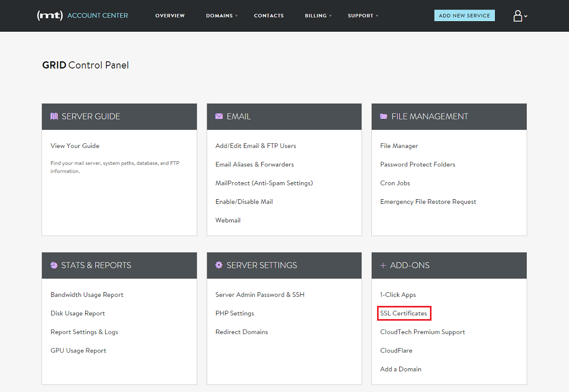The height and width of the screenshot is (392, 569).
Task: Go to the Overview menu item
Action: click(170, 16)
